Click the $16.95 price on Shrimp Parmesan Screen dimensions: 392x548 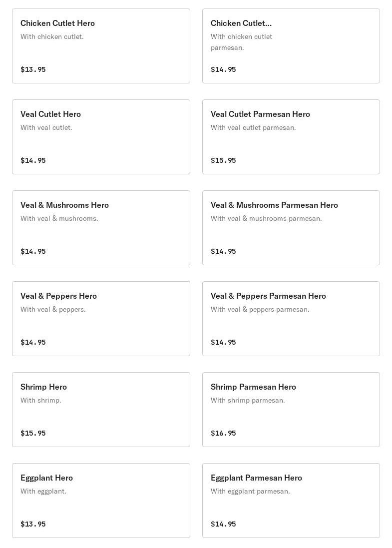[x=223, y=433]
